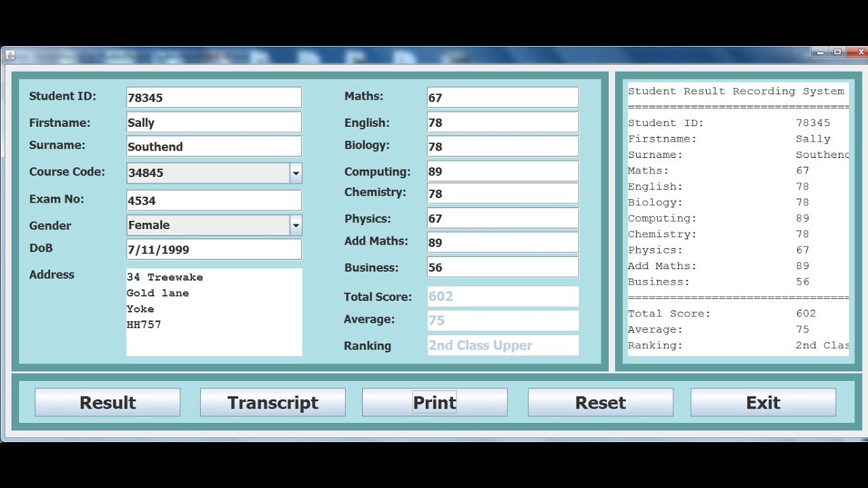This screenshot has width=868, height=488.
Task: Click the Surname field containing Southend
Action: point(214,146)
